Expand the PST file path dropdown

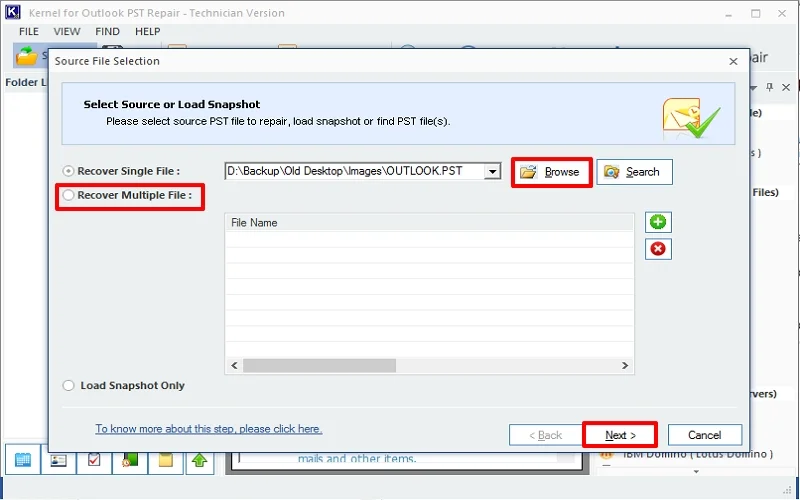(492, 172)
